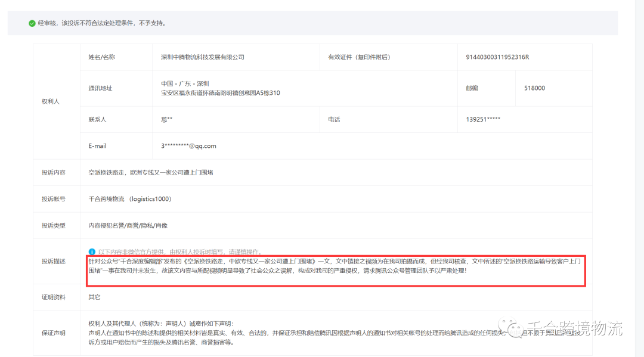Viewport: 644px width, 357px height.
Task: Select complaint title 空派换铁路走，欧洲专线又一家公司遭上门围堵
Action: pos(151,172)
